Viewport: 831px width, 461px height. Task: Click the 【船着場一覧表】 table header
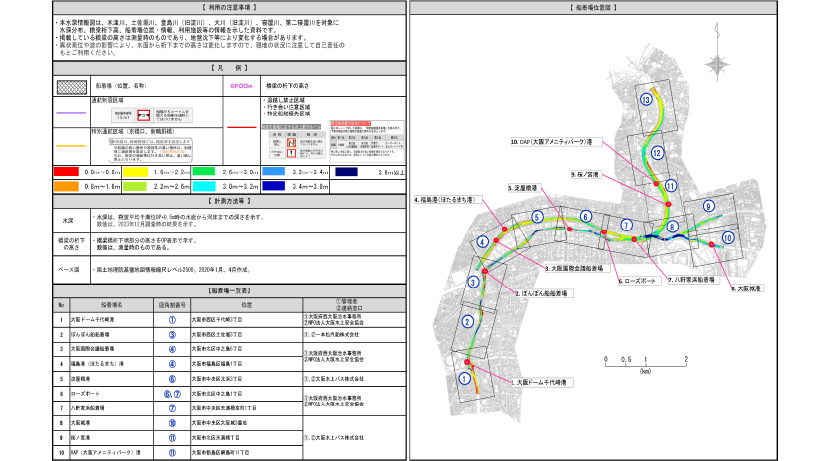(x=229, y=291)
